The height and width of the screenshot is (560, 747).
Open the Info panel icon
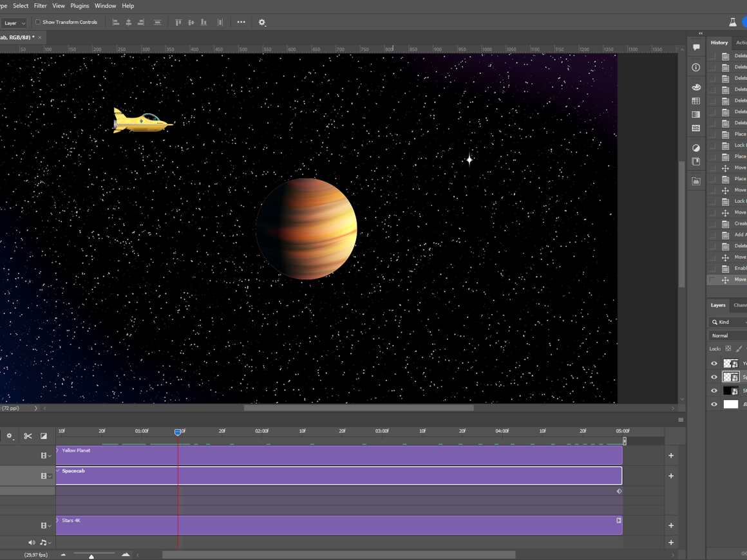click(696, 68)
